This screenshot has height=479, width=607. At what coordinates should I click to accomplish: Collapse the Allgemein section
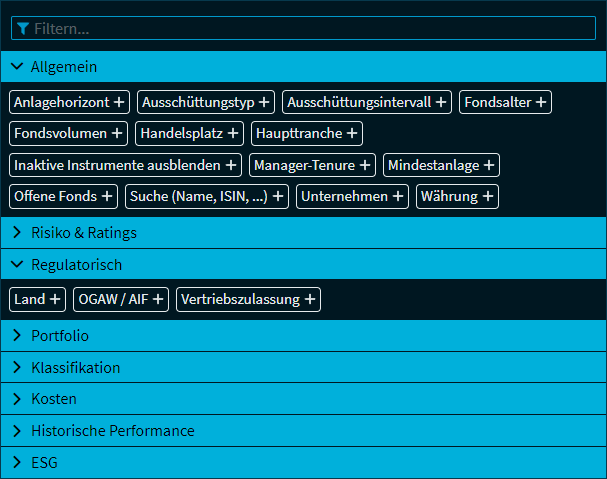[17, 67]
